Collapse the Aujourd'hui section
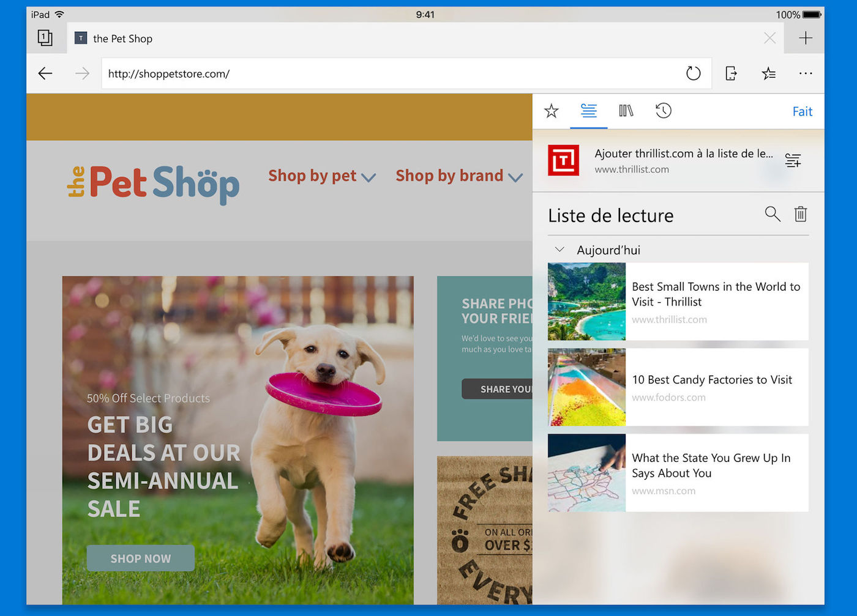The height and width of the screenshot is (616, 857). 559,250
